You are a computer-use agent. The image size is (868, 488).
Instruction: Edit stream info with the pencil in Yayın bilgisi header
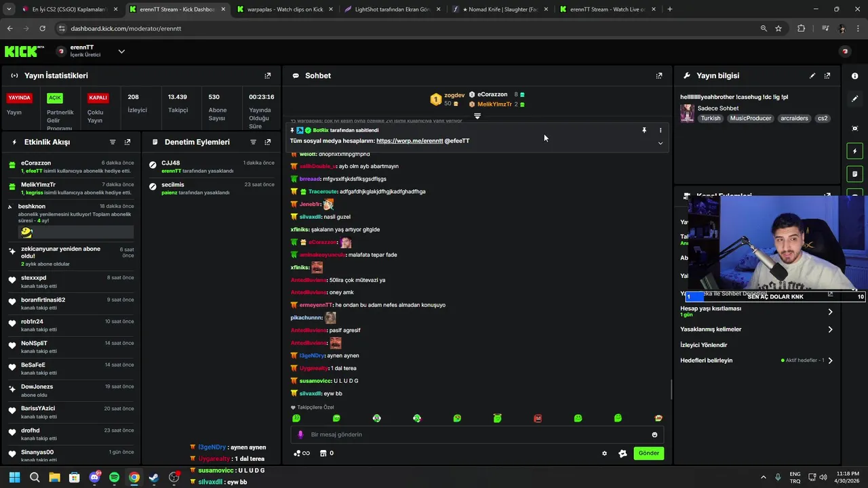point(812,76)
